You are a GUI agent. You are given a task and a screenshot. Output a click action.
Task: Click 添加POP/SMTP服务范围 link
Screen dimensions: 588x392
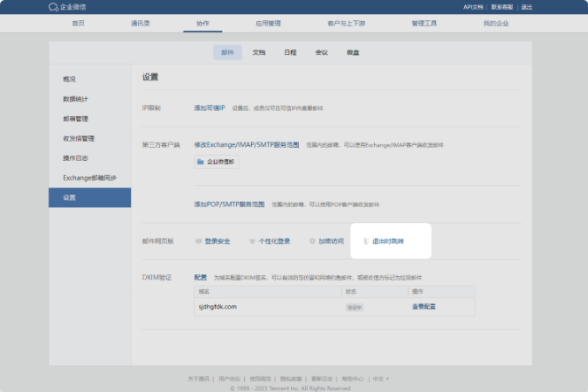pyautogui.click(x=229, y=204)
